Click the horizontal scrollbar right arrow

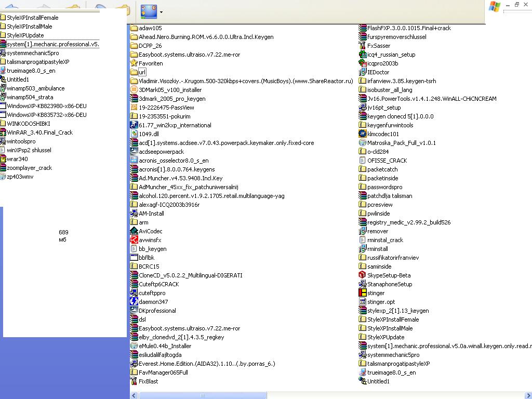click(528, 395)
